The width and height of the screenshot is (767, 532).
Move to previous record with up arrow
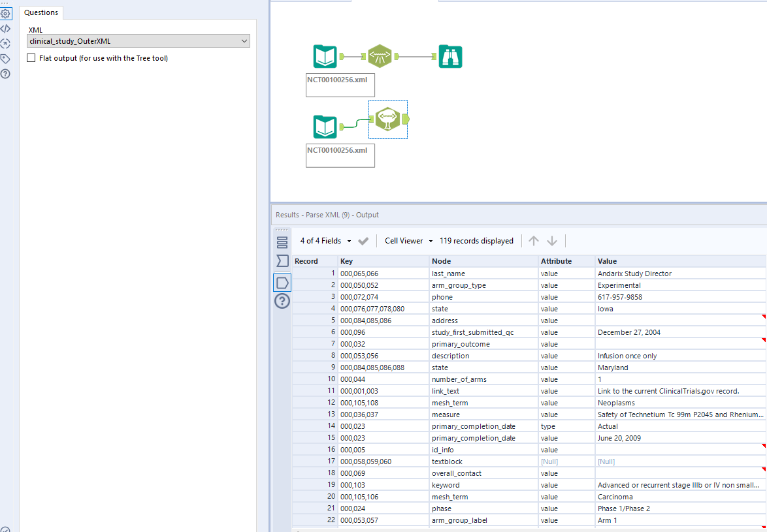(x=534, y=241)
